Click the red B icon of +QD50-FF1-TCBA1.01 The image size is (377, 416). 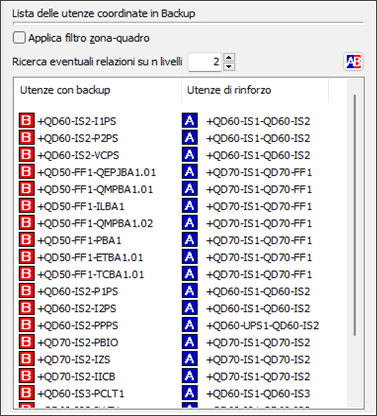pos(26,274)
